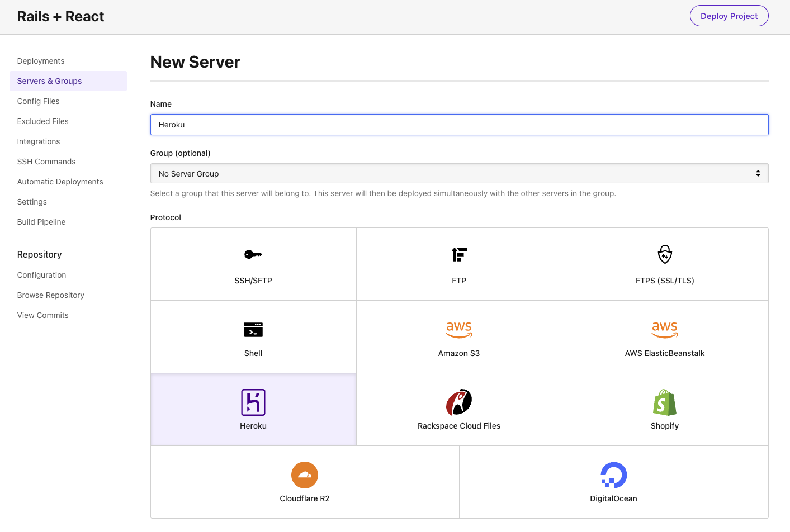
Task: Open the No Server Group dropdown
Action: coord(459,173)
